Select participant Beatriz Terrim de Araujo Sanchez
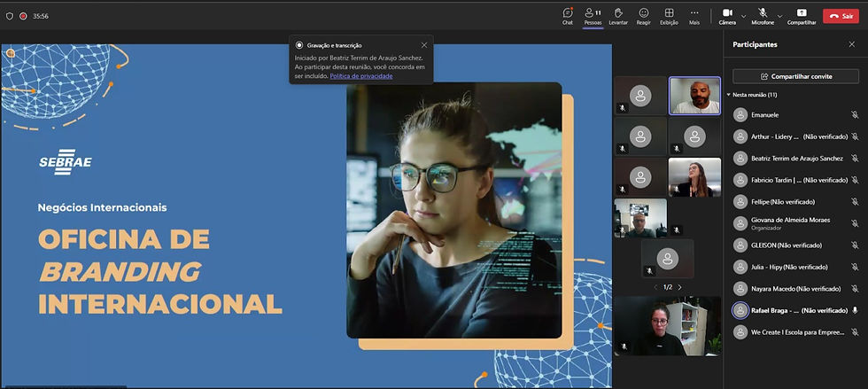 coord(795,158)
